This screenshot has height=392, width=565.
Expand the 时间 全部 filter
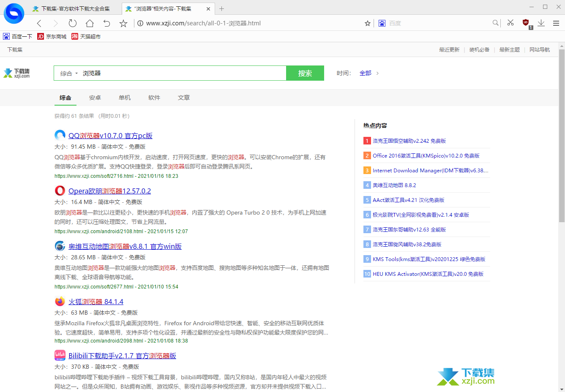pyautogui.click(x=369, y=73)
